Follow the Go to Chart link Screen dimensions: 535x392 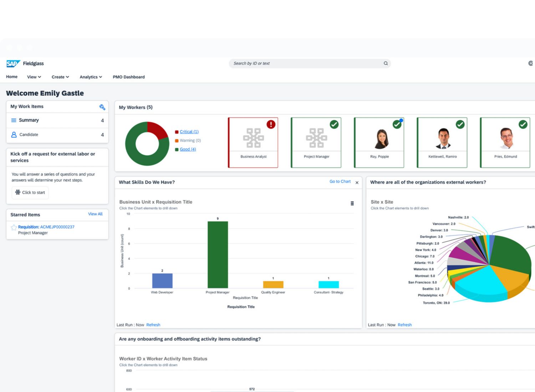[x=340, y=181]
